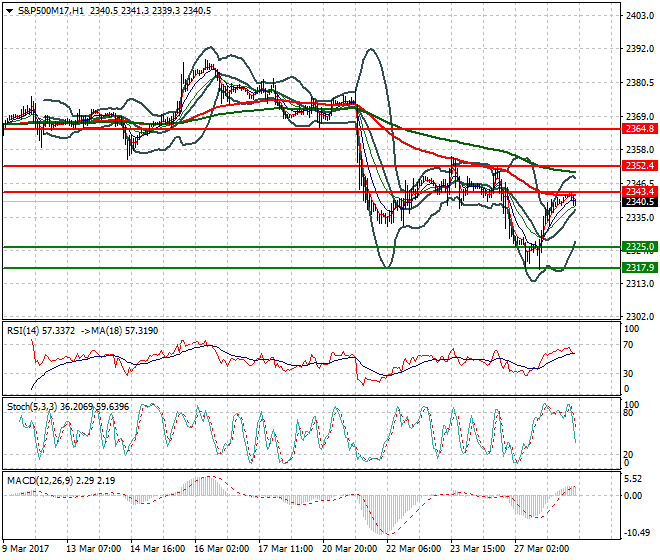The height and width of the screenshot is (560, 660).
Task: Select the 2369.0 price axis value
Action: [640, 116]
